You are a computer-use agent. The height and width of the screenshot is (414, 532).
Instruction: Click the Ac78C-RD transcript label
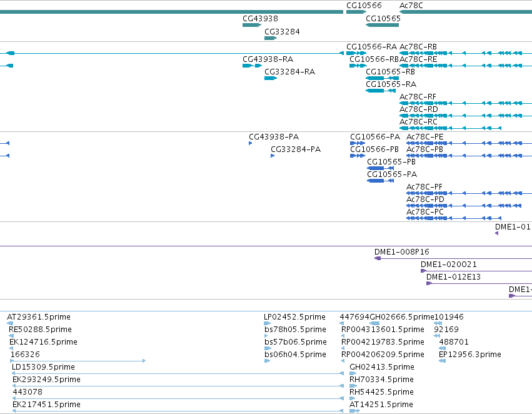point(419,109)
